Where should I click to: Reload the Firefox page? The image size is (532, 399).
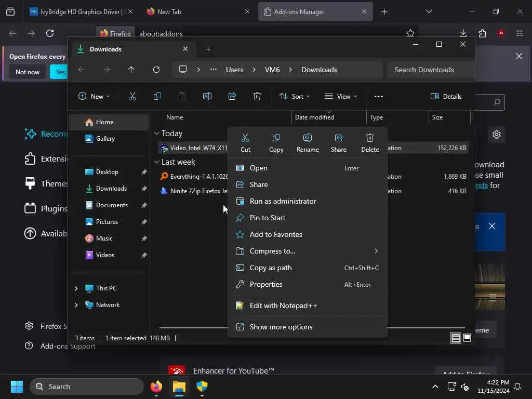50,33
